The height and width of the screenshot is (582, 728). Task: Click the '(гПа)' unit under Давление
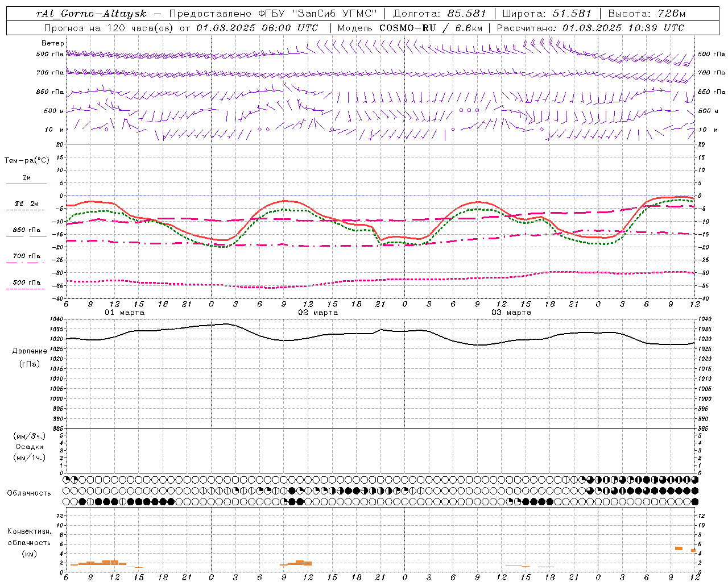[x=30, y=364]
